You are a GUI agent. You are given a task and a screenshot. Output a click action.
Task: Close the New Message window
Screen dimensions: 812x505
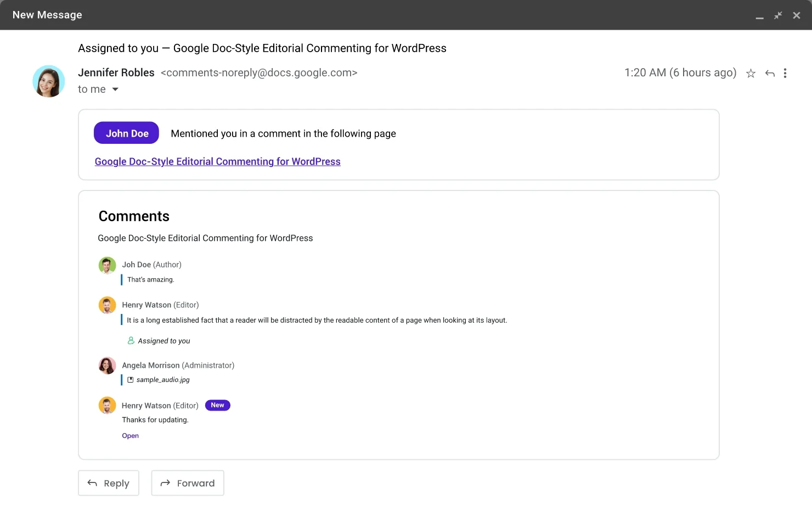[797, 15]
